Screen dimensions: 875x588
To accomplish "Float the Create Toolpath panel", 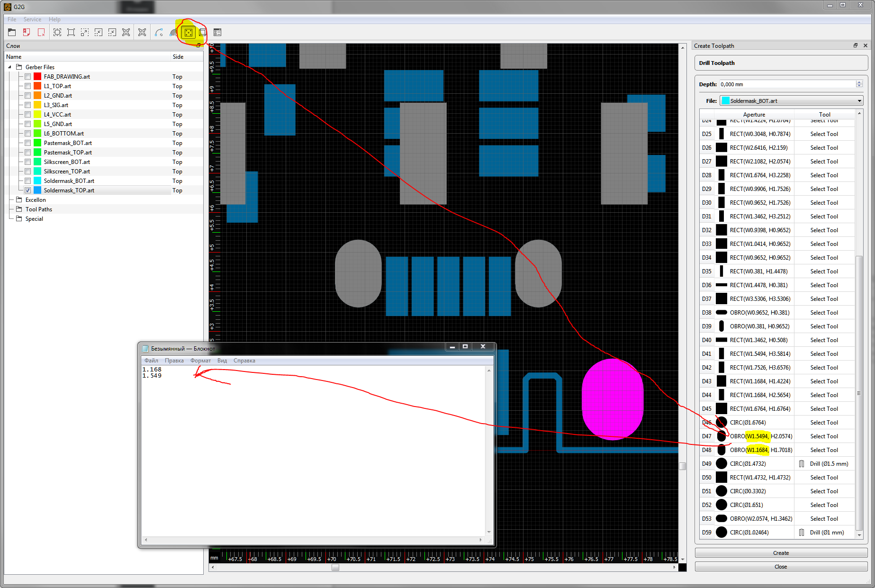I will pyautogui.click(x=856, y=45).
